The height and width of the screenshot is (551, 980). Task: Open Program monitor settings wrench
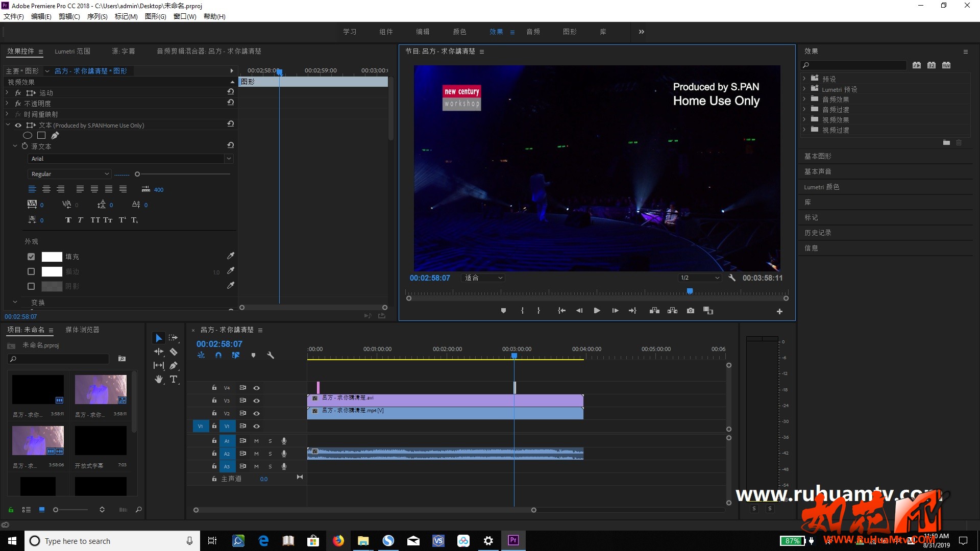[x=732, y=278]
